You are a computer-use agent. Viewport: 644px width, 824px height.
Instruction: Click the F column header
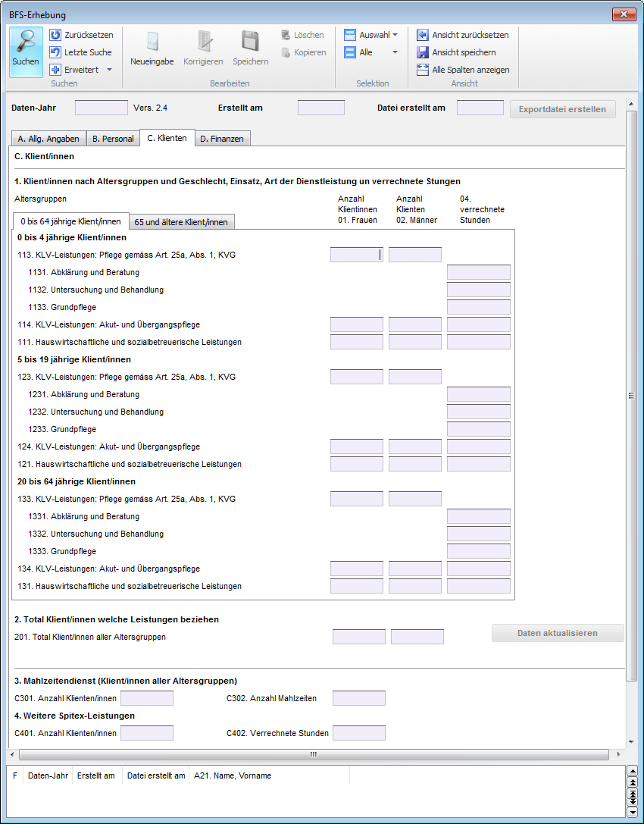(15, 775)
